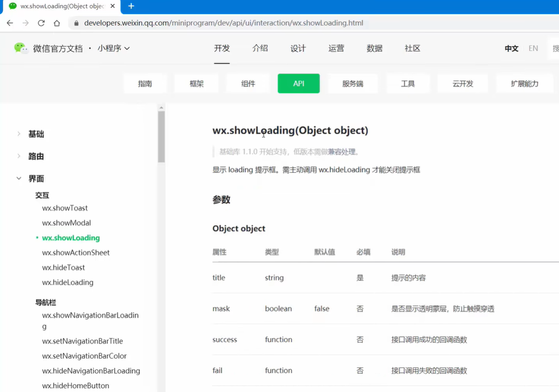Open the 小程序 dropdown

click(x=114, y=48)
